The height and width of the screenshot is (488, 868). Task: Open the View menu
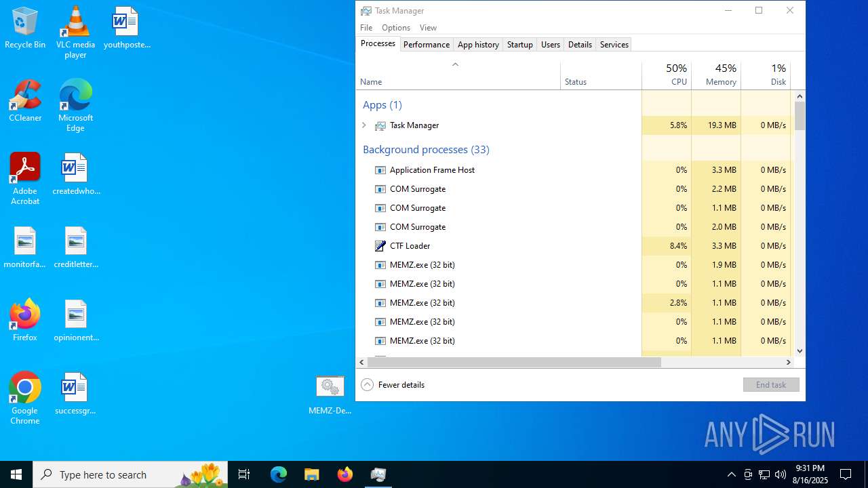[x=428, y=28]
